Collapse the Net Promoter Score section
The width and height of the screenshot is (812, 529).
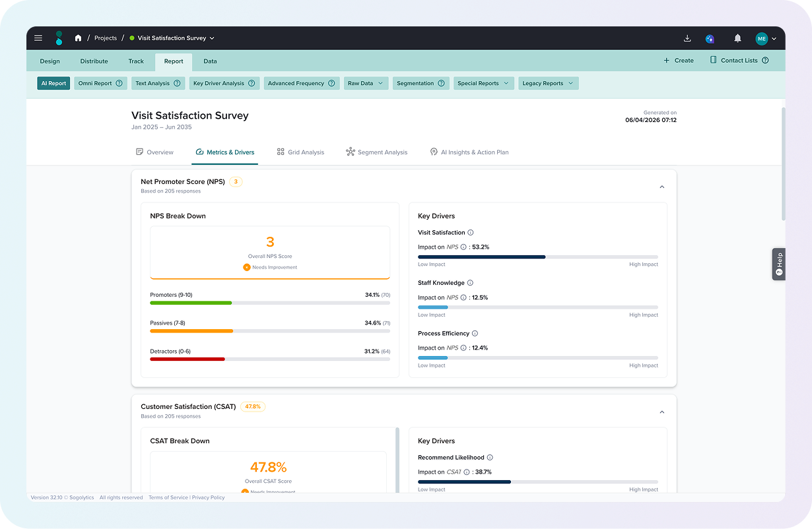tap(662, 187)
